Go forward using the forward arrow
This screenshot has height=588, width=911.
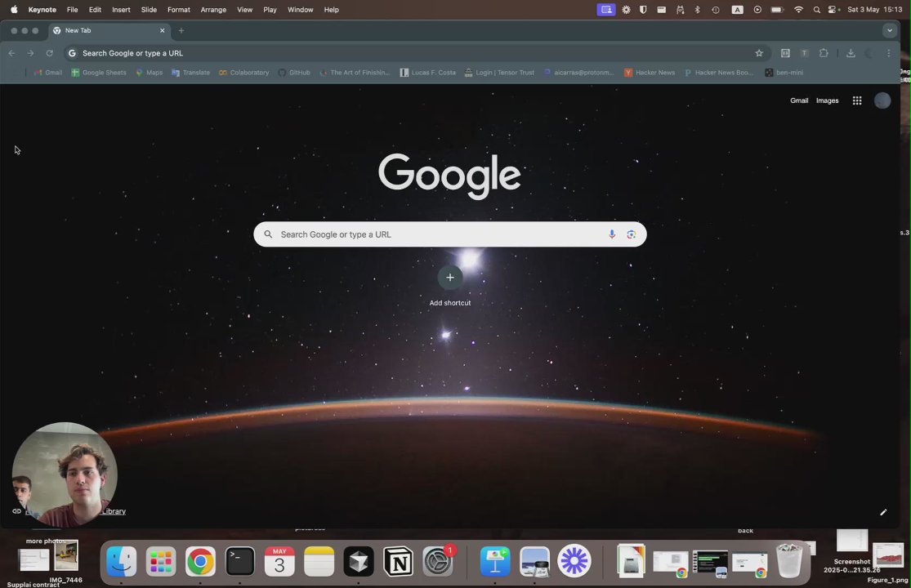point(30,53)
